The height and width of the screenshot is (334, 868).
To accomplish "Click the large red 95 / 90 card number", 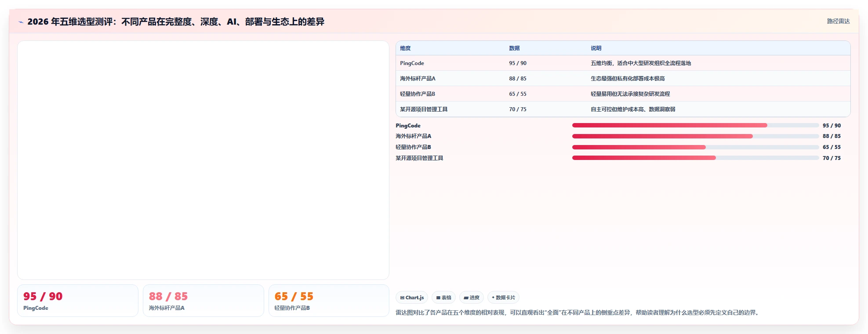I will click(x=43, y=297).
